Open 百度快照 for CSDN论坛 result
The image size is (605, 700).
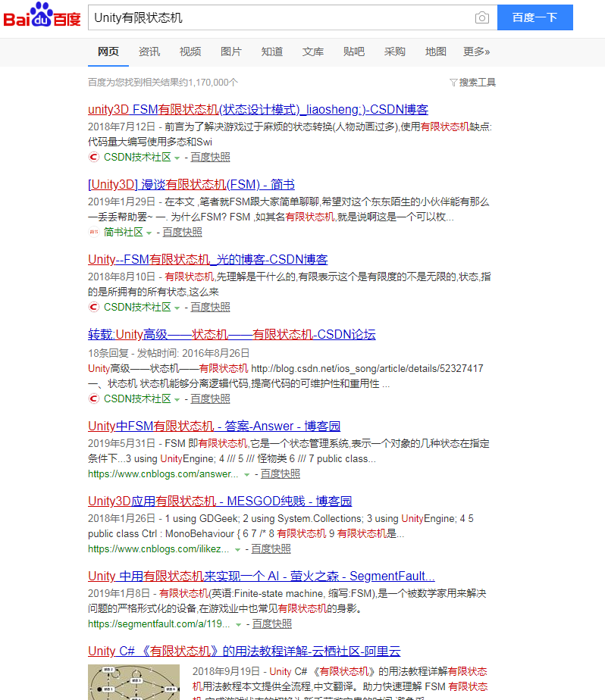pyautogui.click(x=210, y=398)
